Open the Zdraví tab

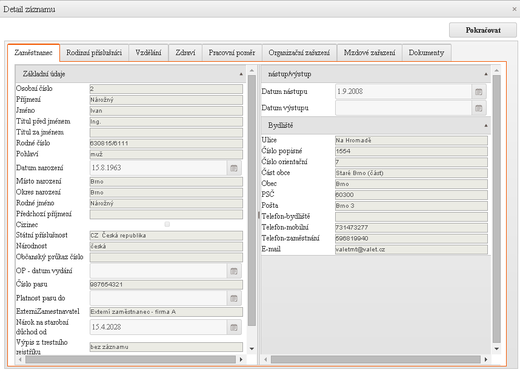point(185,53)
